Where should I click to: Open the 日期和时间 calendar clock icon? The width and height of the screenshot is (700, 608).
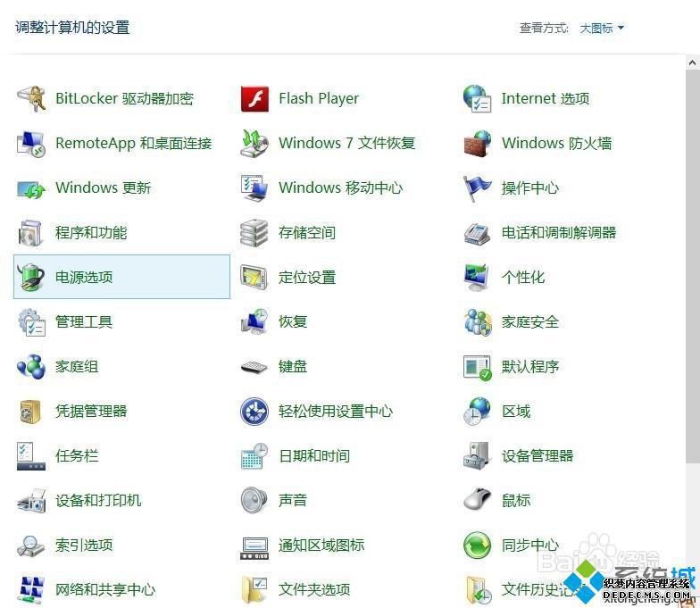[x=254, y=455]
